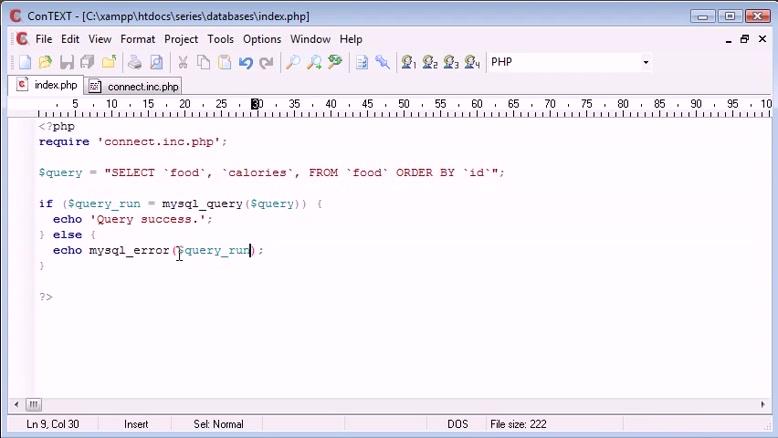
Task: Click 'DOS' file format in status bar
Action: (457, 425)
